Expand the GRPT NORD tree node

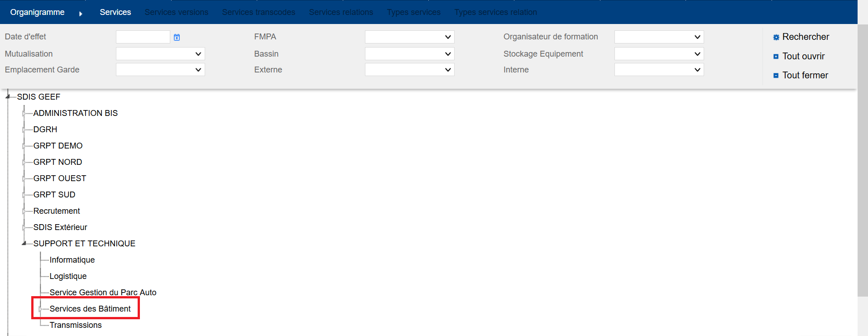point(24,162)
